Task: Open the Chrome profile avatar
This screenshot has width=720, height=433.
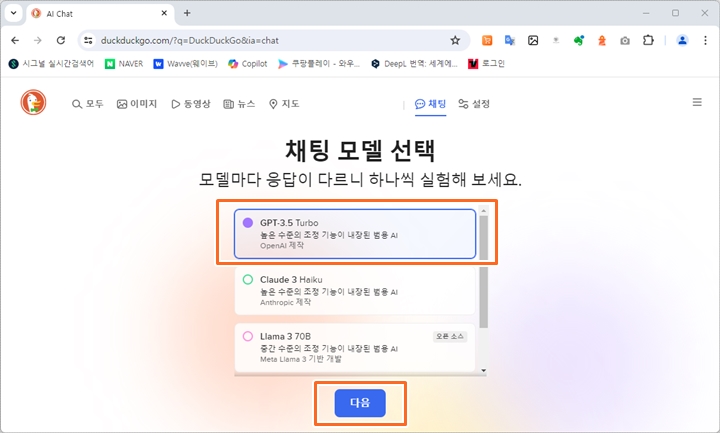Action: point(682,40)
